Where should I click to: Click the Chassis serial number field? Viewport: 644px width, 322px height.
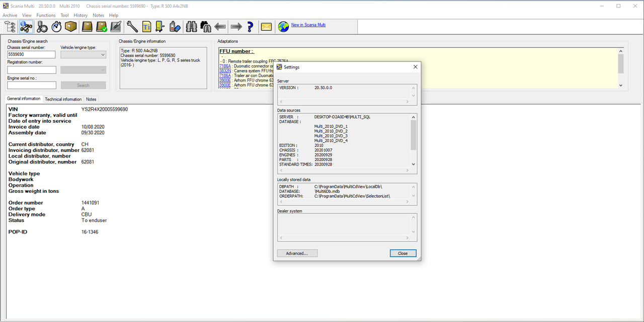point(31,54)
